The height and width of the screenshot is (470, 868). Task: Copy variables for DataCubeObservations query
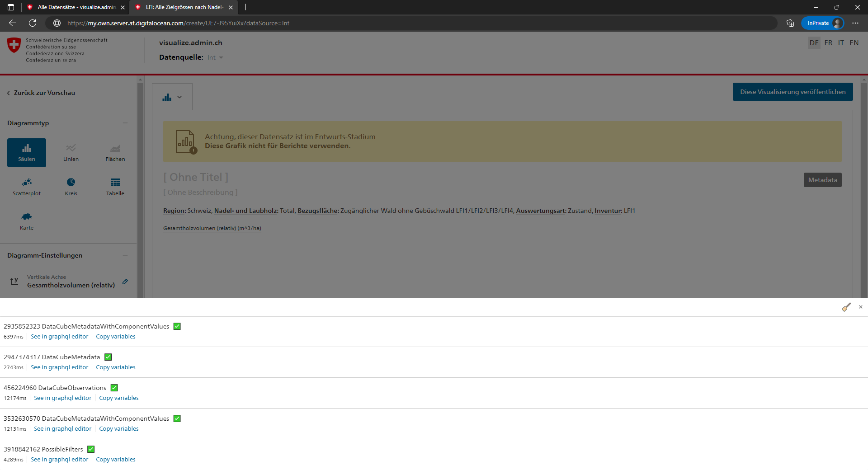click(118, 398)
